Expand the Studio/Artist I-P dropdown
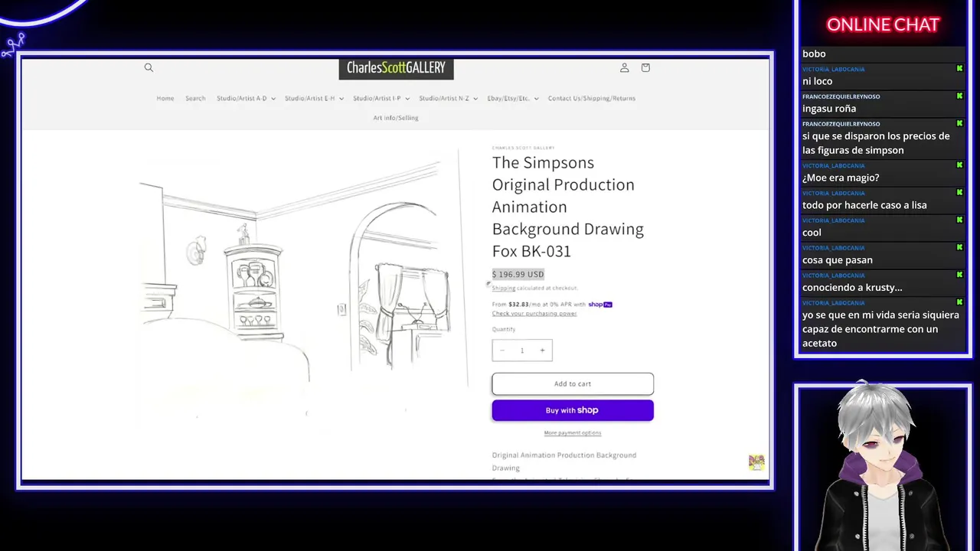980x551 pixels. pyautogui.click(x=381, y=98)
